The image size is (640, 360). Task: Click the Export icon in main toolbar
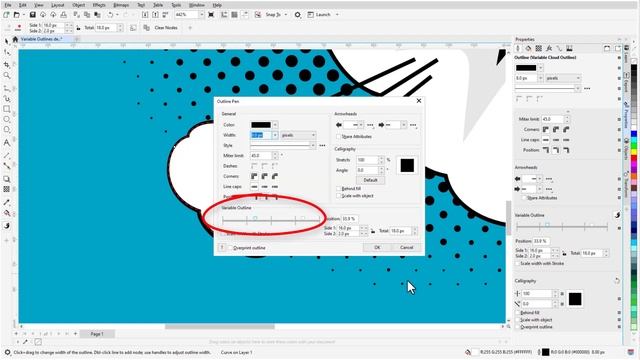155,15
